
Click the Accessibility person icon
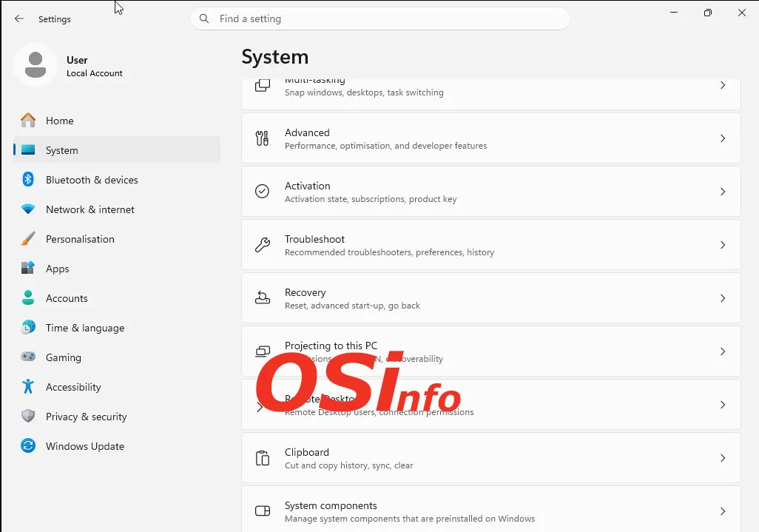click(x=28, y=387)
